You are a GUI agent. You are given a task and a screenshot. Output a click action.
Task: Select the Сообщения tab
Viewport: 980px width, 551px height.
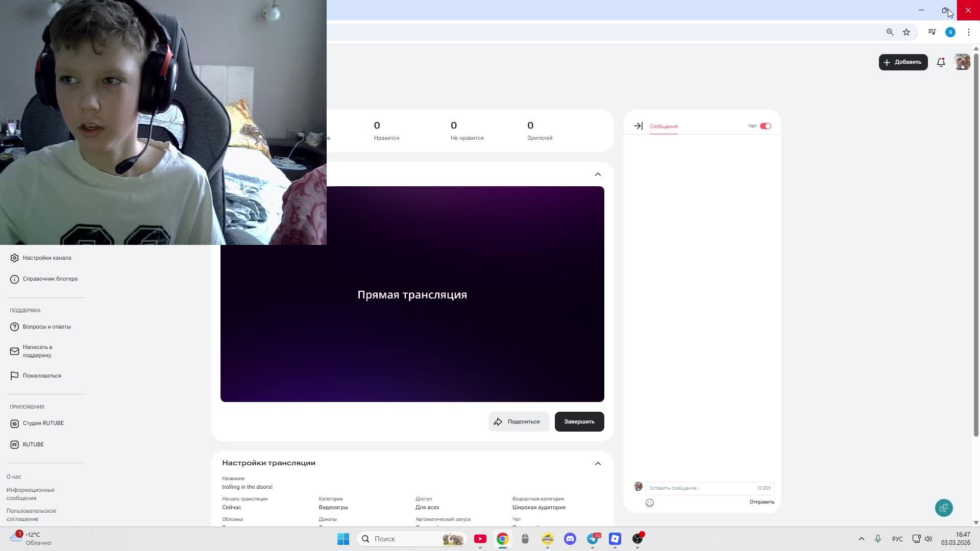coord(664,126)
